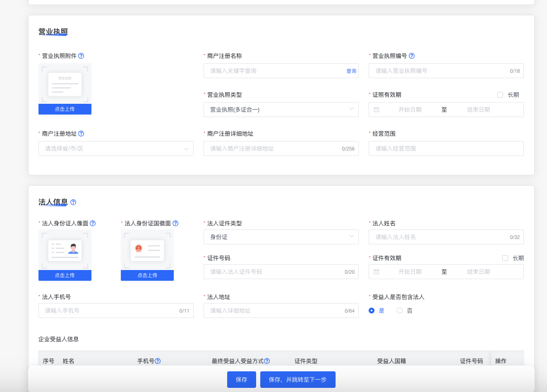The width and height of the screenshot is (547, 392).
Task: Click help icon next to 手机号 column
Action: click(158, 361)
